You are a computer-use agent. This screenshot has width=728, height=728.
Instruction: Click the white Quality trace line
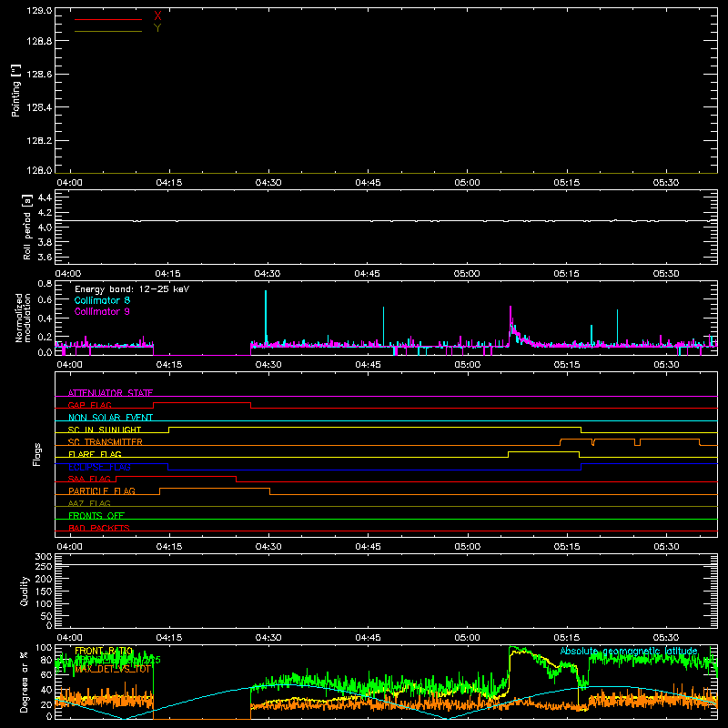[386, 564]
